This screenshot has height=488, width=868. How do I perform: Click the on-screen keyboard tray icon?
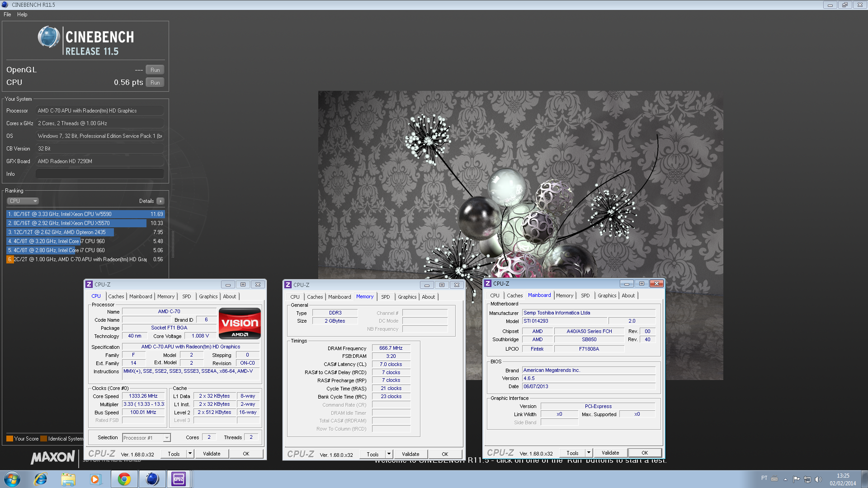pyautogui.click(x=774, y=479)
